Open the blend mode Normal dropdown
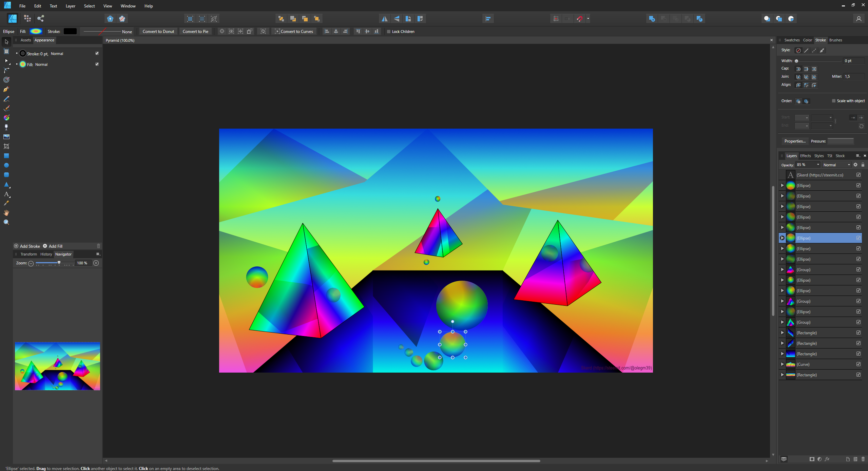 [836, 165]
